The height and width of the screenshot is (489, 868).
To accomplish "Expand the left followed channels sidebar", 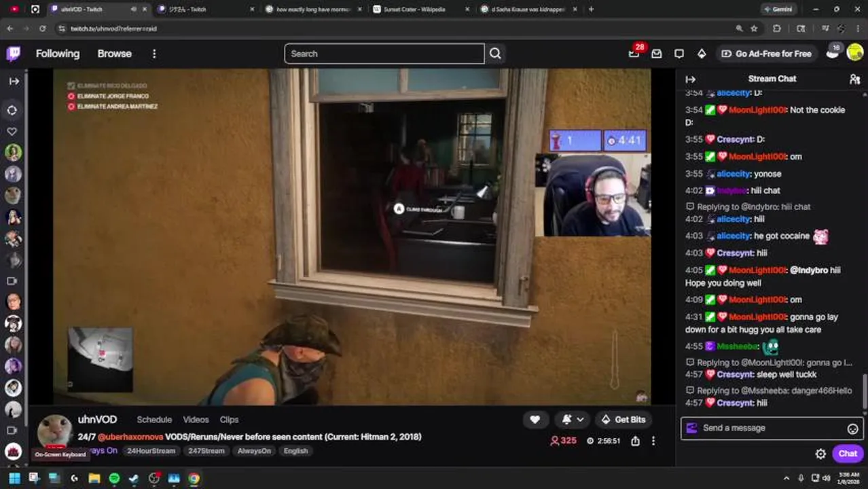I will tap(14, 81).
